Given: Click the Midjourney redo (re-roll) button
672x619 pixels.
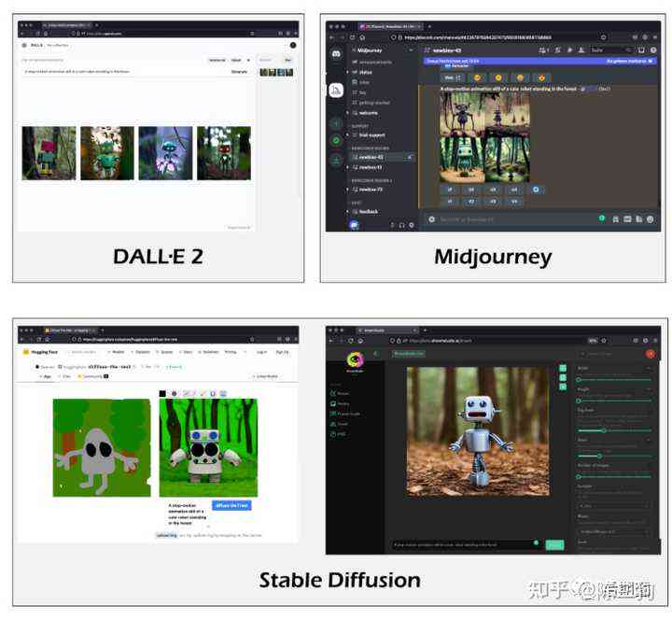Looking at the screenshot, I should pyautogui.click(x=536, y=189).
